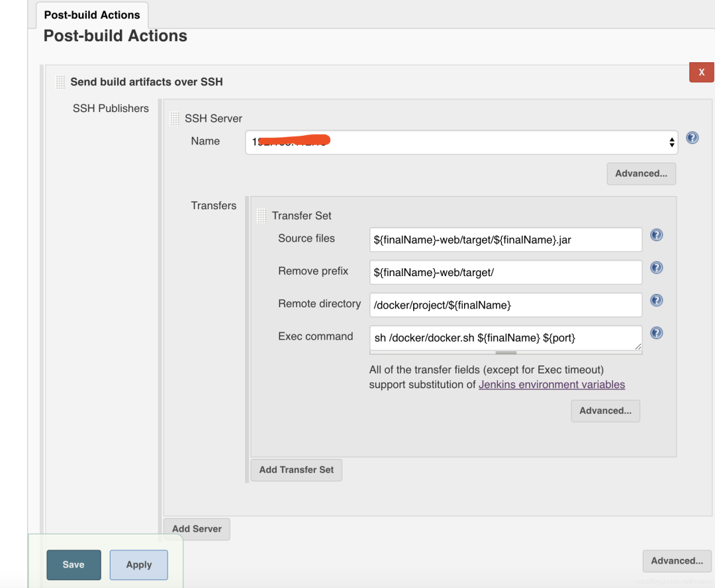Open the bottom-right Advanced options
Image resolution: width=715 pixels, height=588 pixels.
tap(677, 560)
